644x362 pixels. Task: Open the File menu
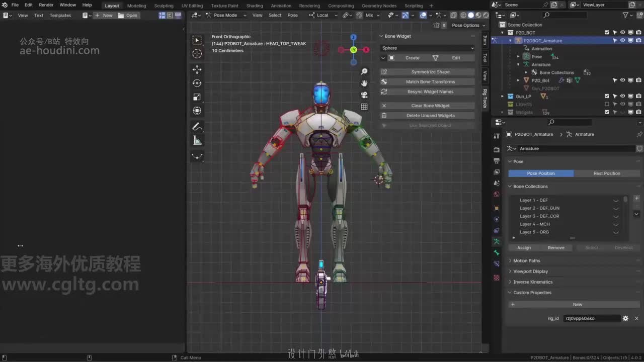coord(15,5)
